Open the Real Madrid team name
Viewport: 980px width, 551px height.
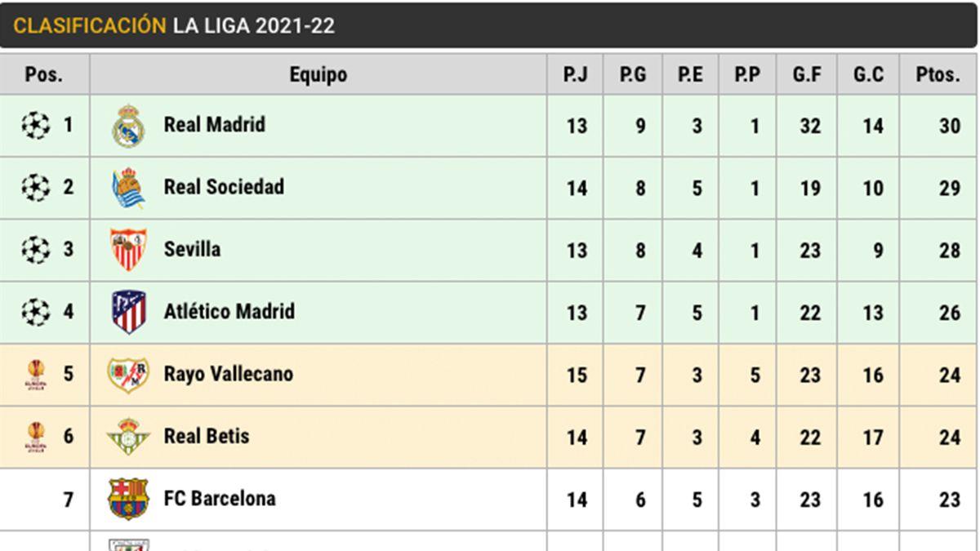click(x=214, y=125)
